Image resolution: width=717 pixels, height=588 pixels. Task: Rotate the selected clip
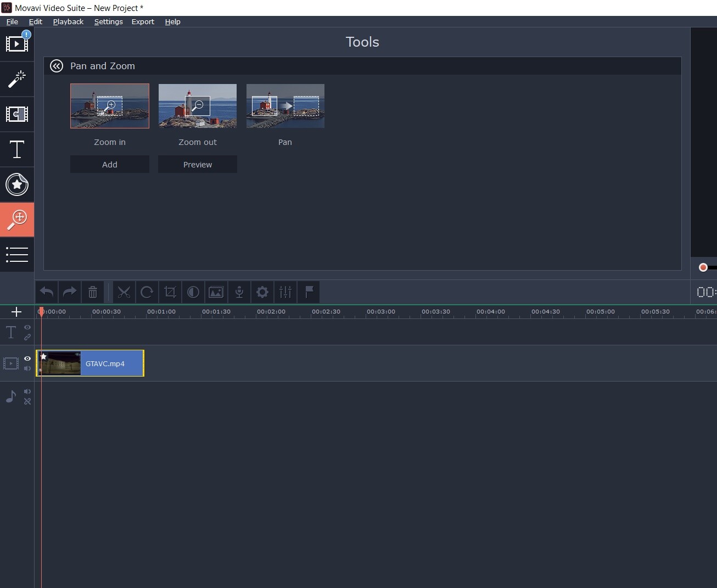point(147,292)
